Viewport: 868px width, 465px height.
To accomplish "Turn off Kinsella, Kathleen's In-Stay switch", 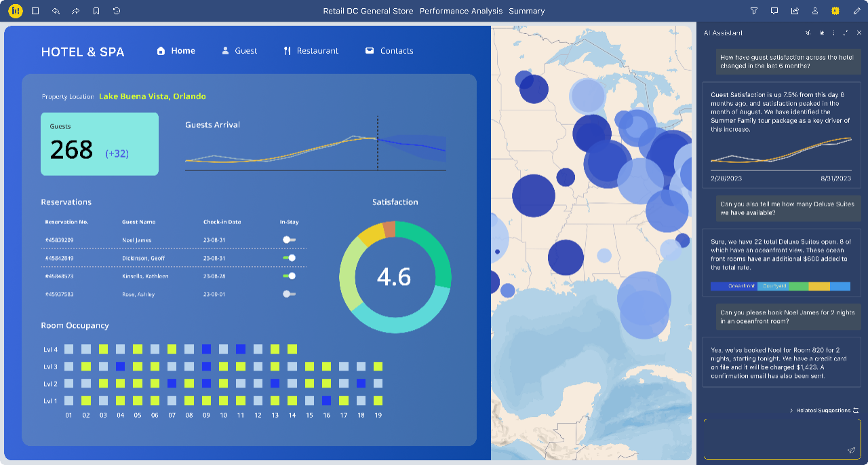I will coord(290,276).
